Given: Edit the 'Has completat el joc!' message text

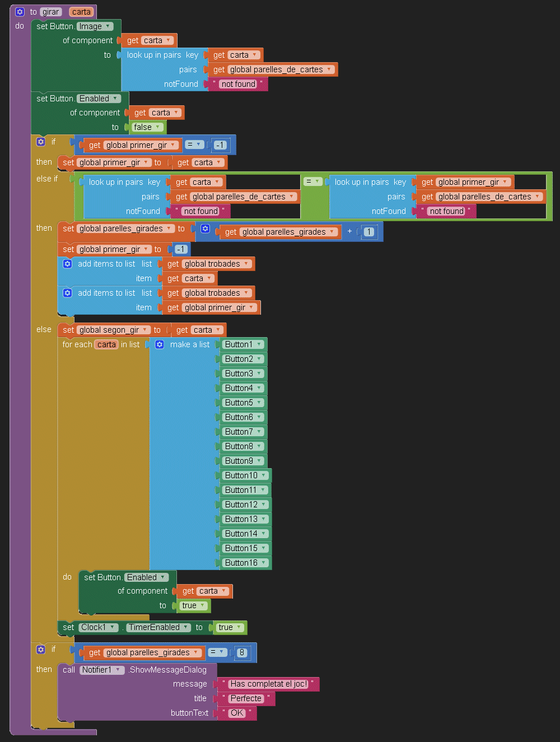Looking at the screenshot, I should 268,684.
